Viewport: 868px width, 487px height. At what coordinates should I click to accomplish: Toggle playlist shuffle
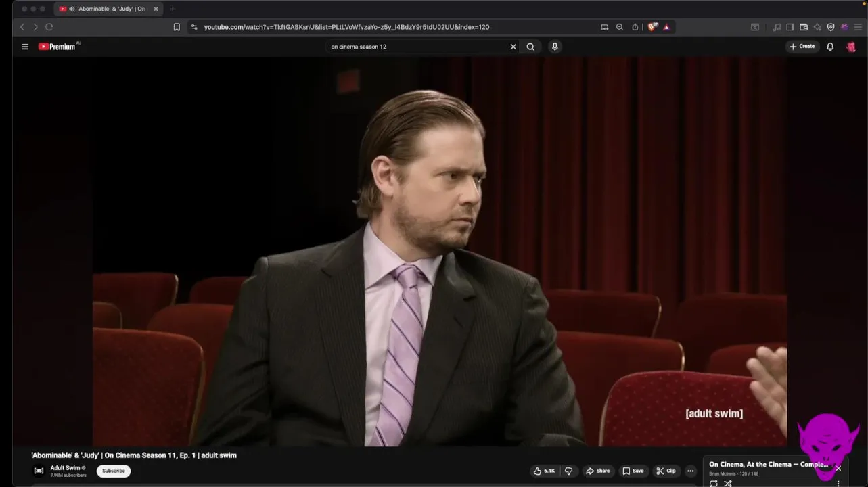pyautogui.click(x=728, y=483)
